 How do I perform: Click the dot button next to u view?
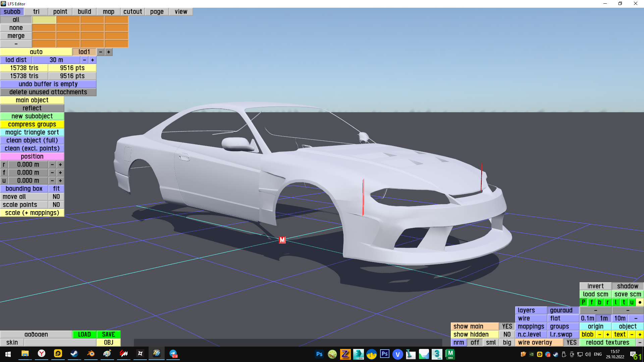tap(640, 302)
